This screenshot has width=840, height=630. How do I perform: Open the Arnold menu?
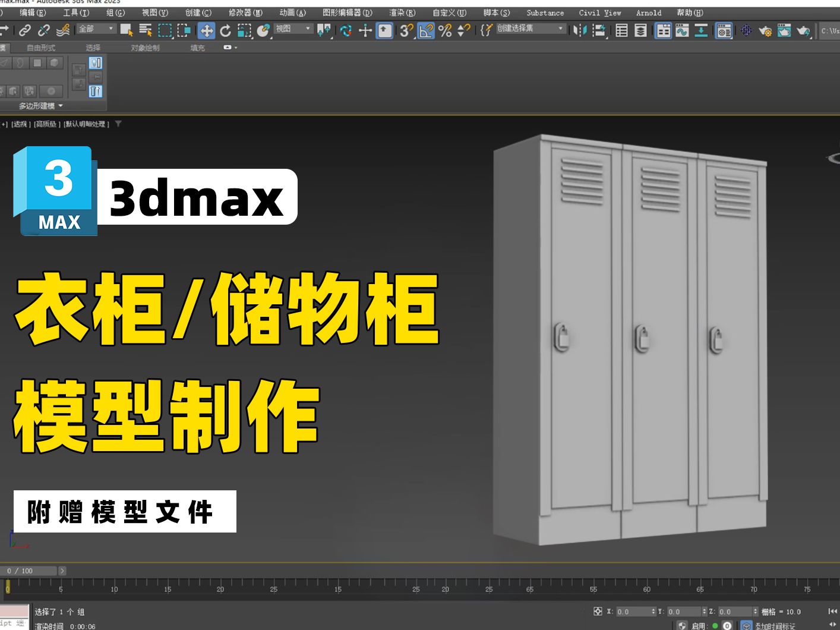pos(649,12)
